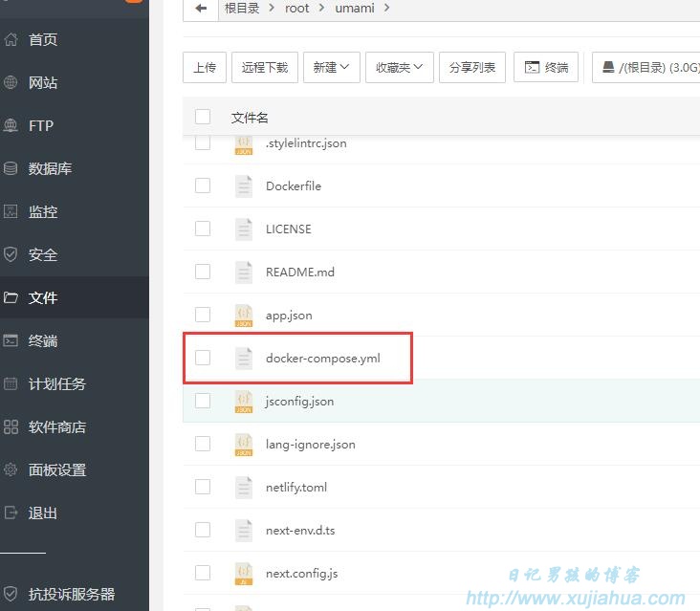Click the chevron after root in breadcrumb
Image resolution: width=700 pixels, height=611 pixels.
click(x=321, y=8)
